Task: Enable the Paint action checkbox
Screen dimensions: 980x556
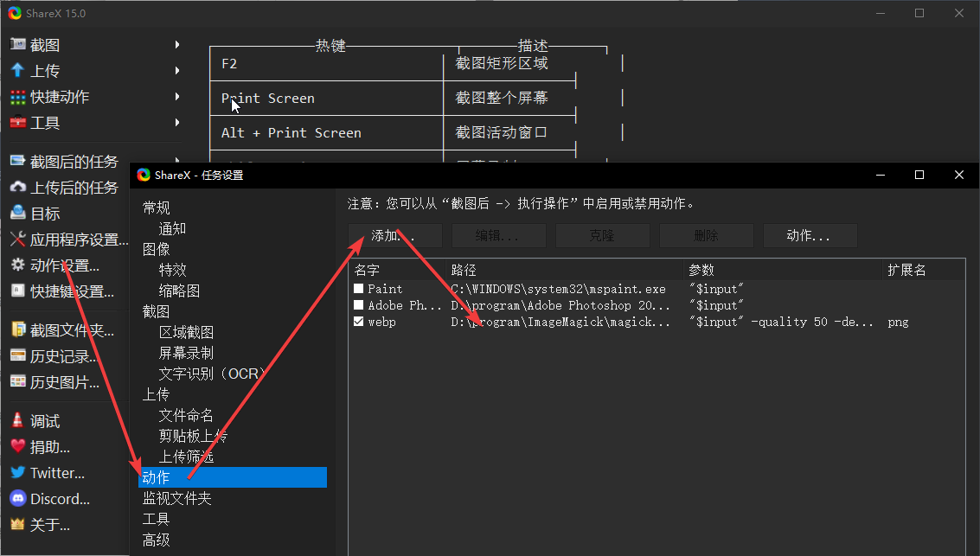Action: point(359,289)
